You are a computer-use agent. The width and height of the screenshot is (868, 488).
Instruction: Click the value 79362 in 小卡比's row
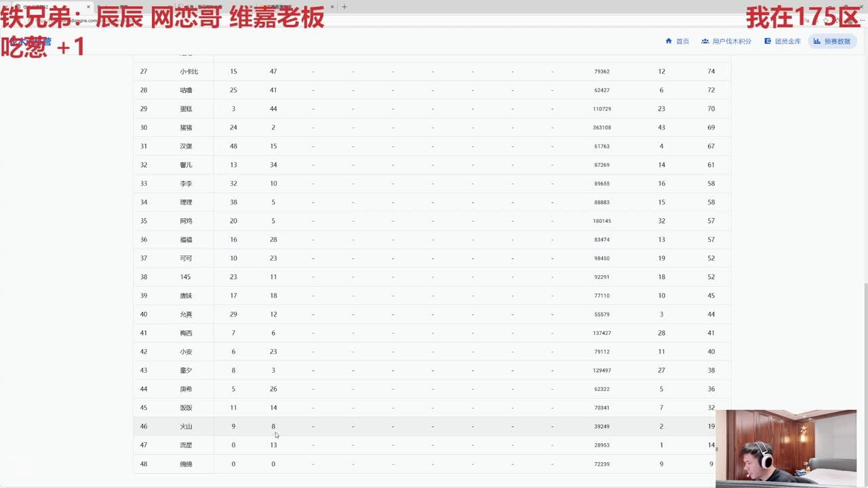tap(601, 71)
